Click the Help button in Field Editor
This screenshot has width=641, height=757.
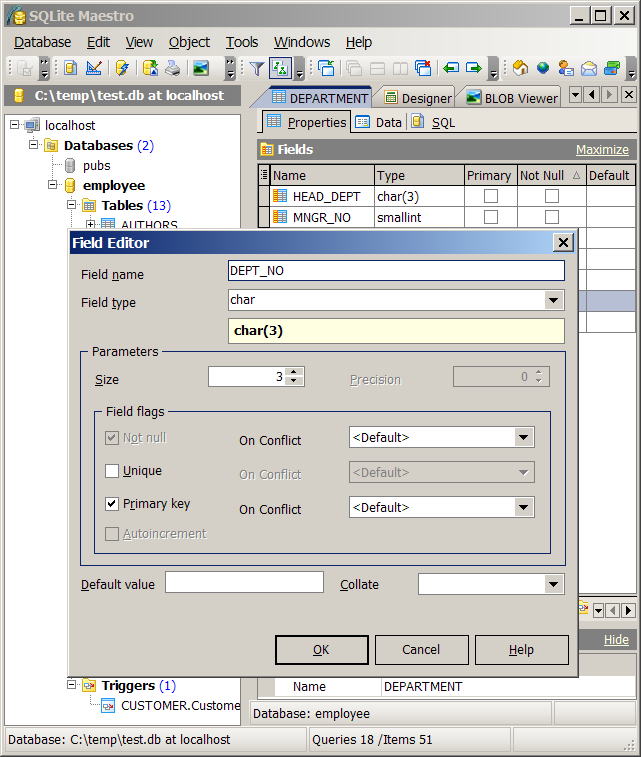click(521, 650)
